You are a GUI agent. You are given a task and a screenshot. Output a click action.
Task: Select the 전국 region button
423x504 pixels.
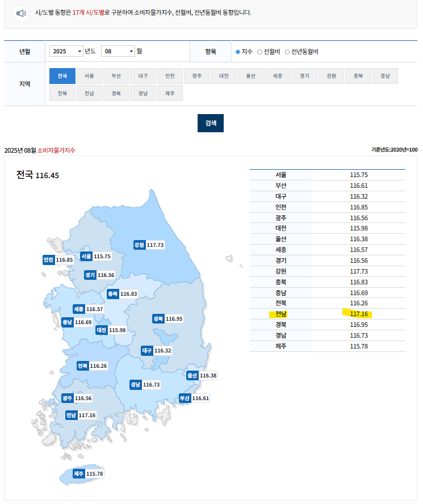(x=62, y=76)
